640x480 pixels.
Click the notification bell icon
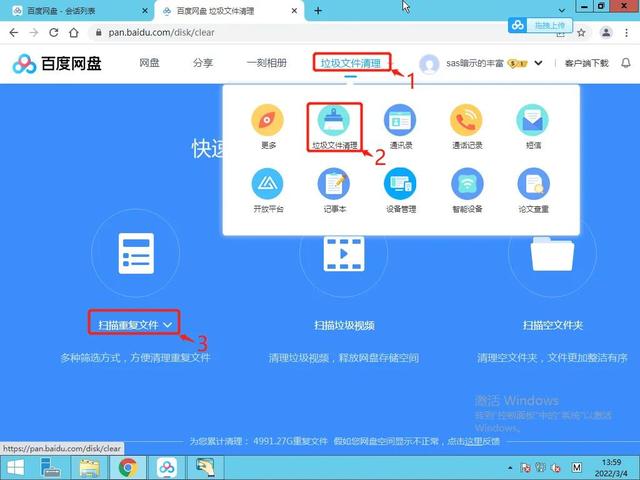click(x=626, y=63)
